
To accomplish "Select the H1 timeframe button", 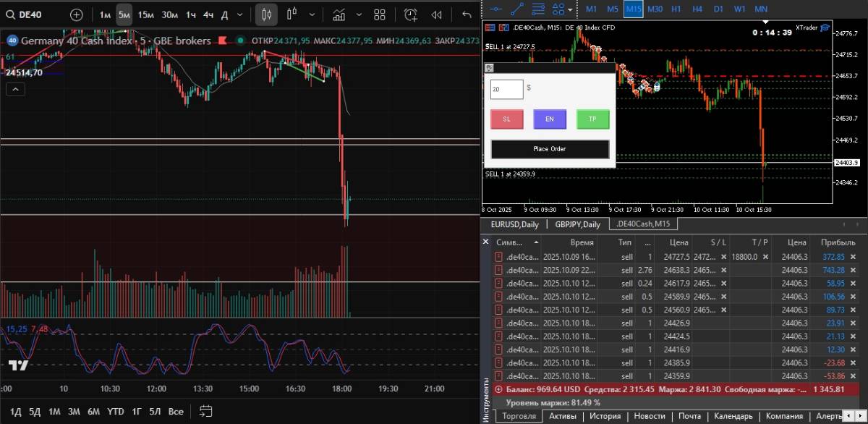I will tap(676, 8).
